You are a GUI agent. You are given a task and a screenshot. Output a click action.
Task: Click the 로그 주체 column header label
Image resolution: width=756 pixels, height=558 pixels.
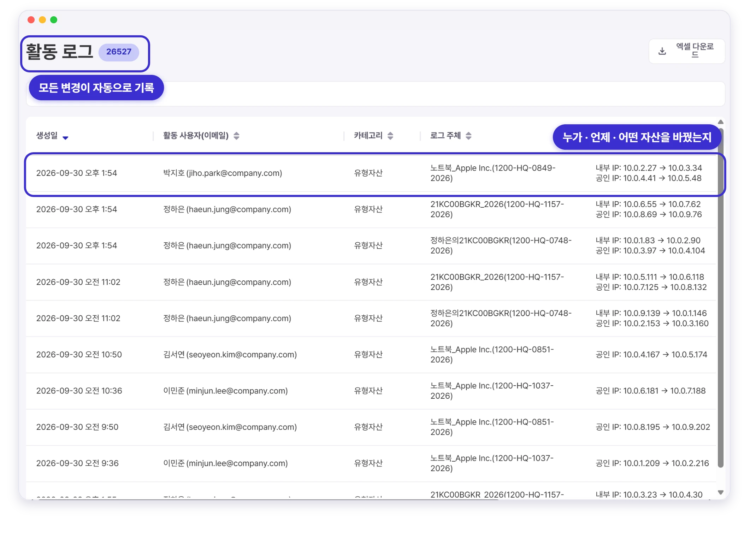445,136
